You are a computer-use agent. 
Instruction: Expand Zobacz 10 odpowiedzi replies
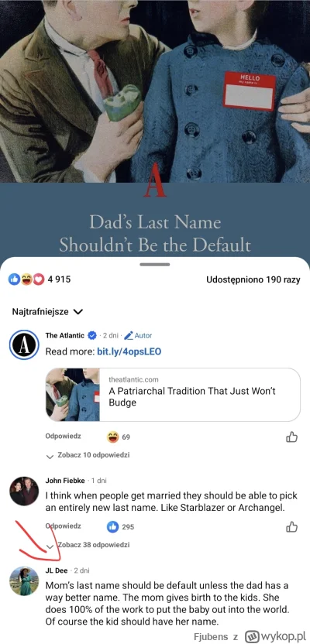click(x=89, y=455)
